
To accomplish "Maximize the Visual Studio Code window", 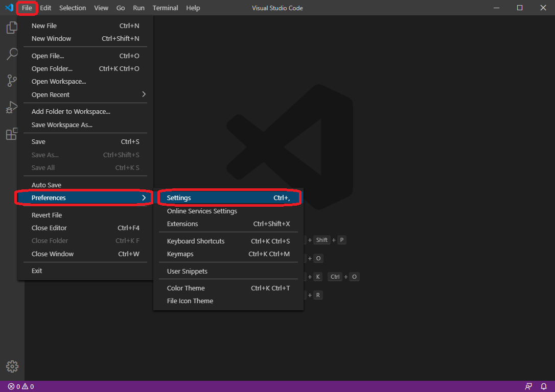I will point(520,8).
